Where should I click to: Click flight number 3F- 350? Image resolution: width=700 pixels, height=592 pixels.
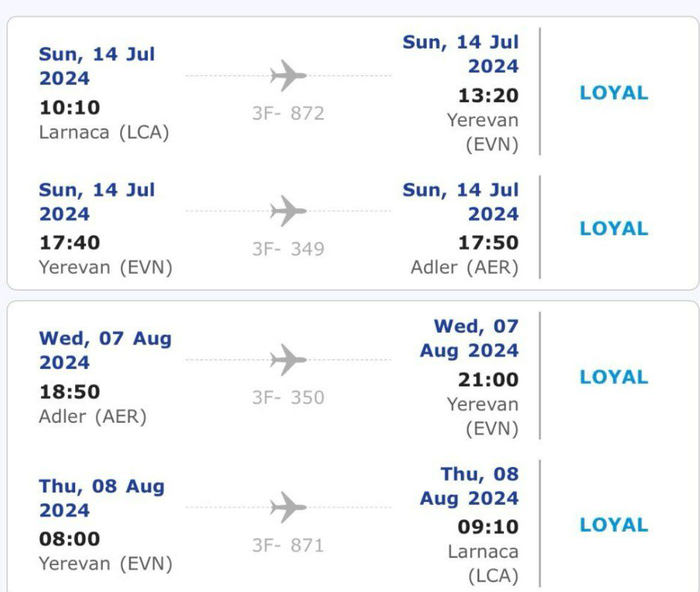(x=288, y=397)
